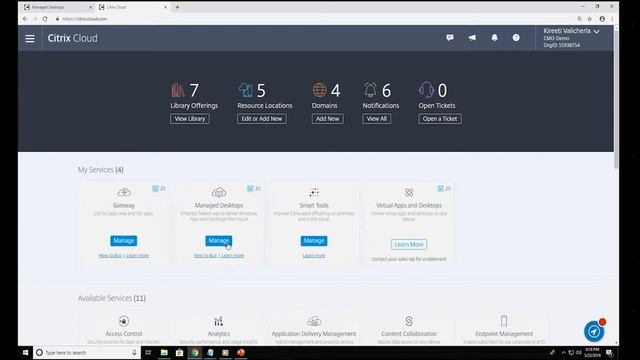Click the browser address bar URL

[x=85, y=19]
